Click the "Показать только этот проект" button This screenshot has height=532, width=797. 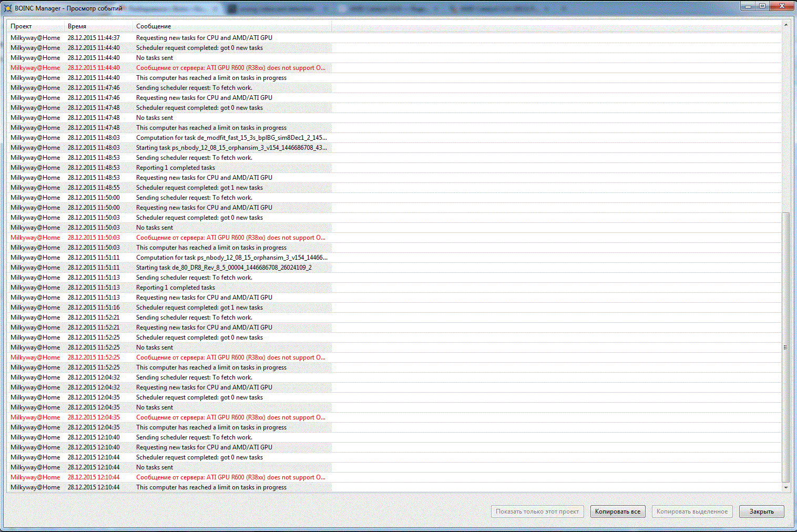pyautogui.click(x=537, y=511)
